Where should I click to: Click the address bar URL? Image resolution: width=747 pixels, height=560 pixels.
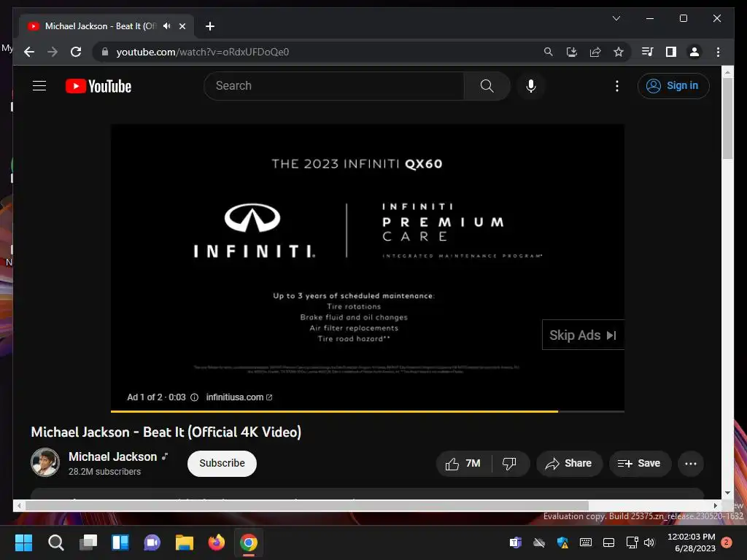point(203,52)
